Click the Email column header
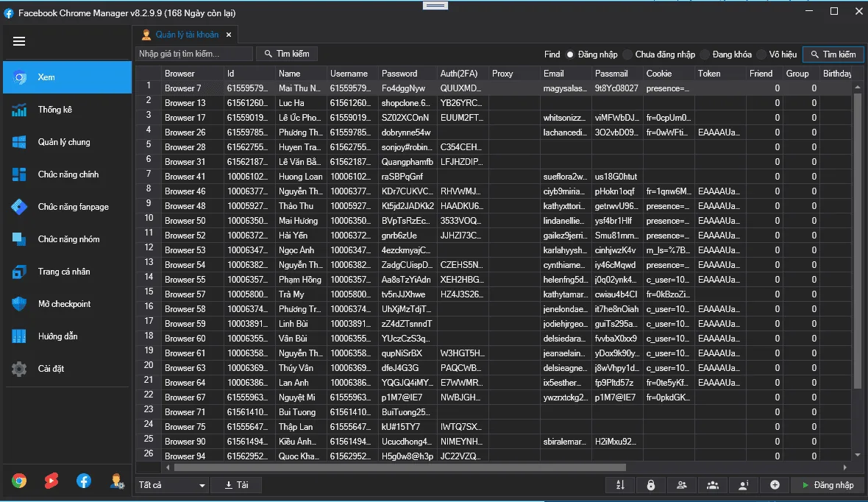Image resolution: width=868 pixels, height=502 pixels. [566, 73]
